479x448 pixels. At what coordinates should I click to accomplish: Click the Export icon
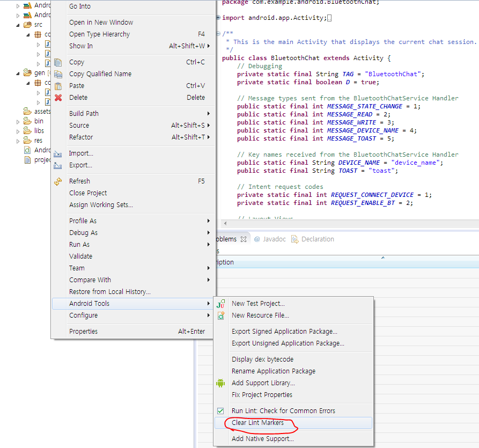click(58, 166)
